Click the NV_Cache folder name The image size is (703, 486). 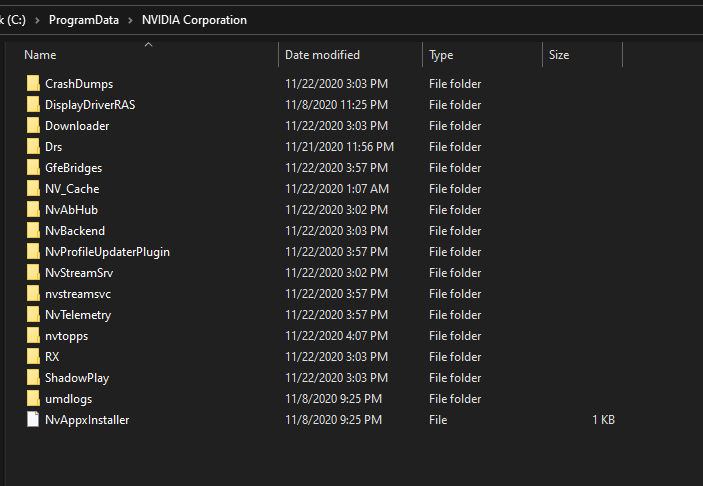pos(72,189)
